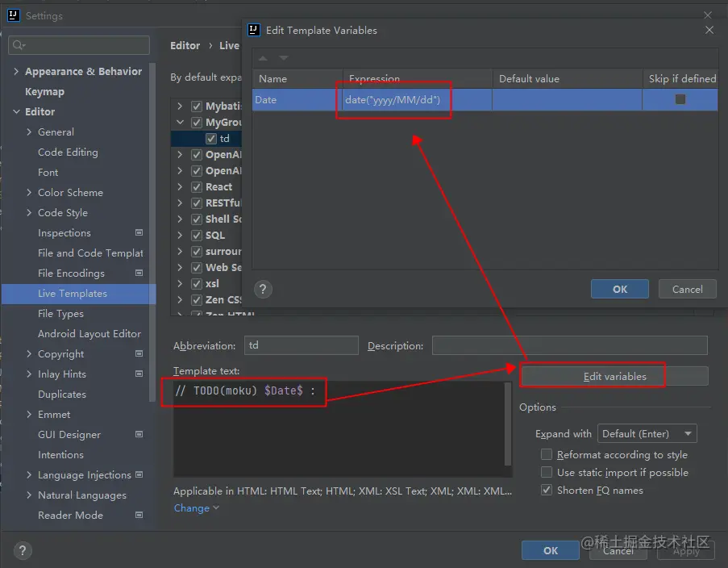Select Keymap in settings tree
The width and height of the screenshot is (728, 568).
(44, 91)
